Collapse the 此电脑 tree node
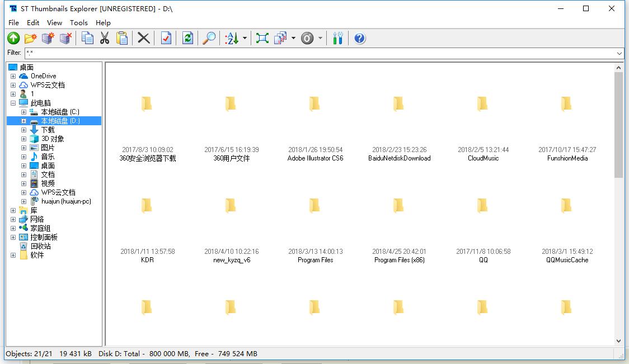Image resolution: width=629 pixels, height=364 pixels. click(12, 103)
